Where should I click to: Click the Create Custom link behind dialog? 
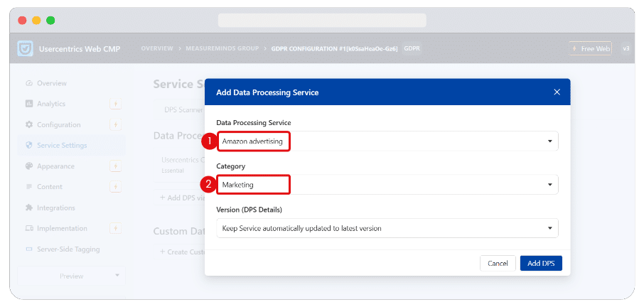click(183, 252)
